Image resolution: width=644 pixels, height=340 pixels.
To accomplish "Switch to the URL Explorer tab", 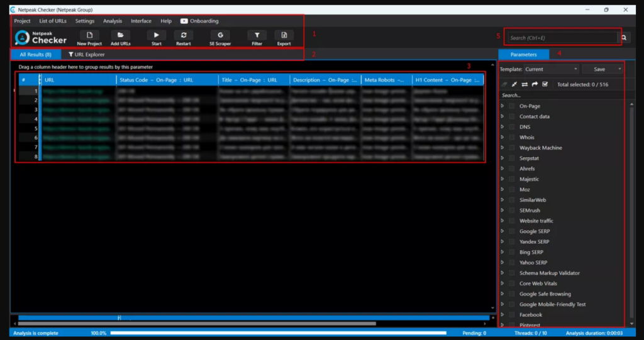I will (x=87, y=55).
